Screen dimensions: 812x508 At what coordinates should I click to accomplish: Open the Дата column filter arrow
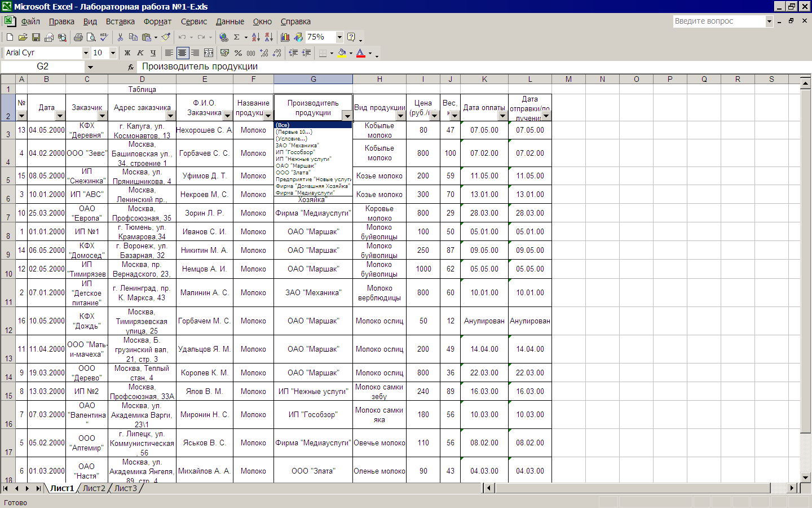(60, 116)
